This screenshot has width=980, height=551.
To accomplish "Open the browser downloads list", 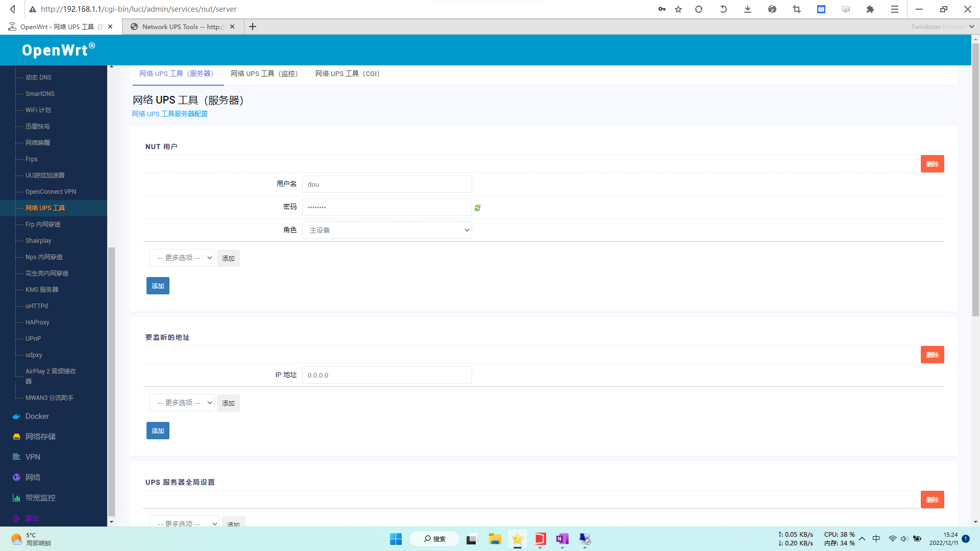I will (x=747, y=9).
